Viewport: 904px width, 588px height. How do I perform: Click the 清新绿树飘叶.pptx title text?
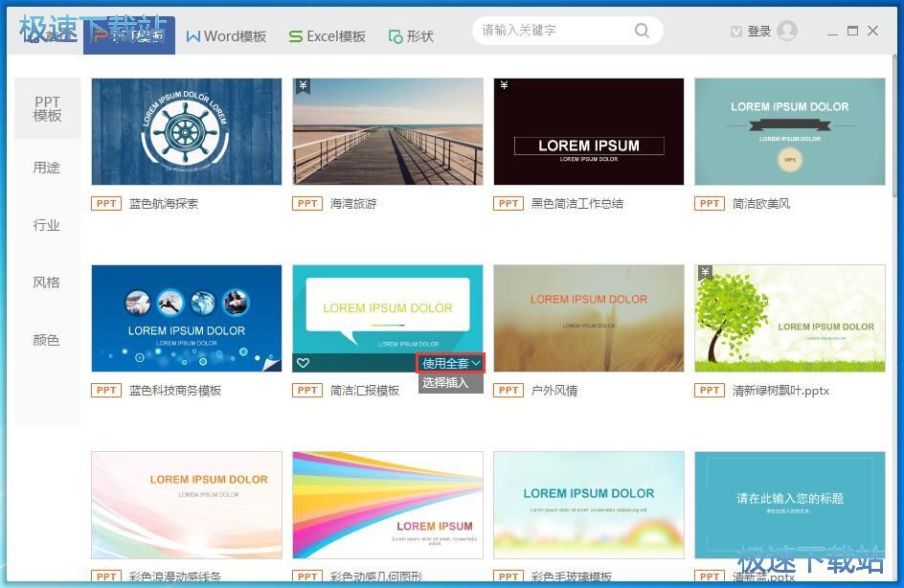click(x=780, y=391)
